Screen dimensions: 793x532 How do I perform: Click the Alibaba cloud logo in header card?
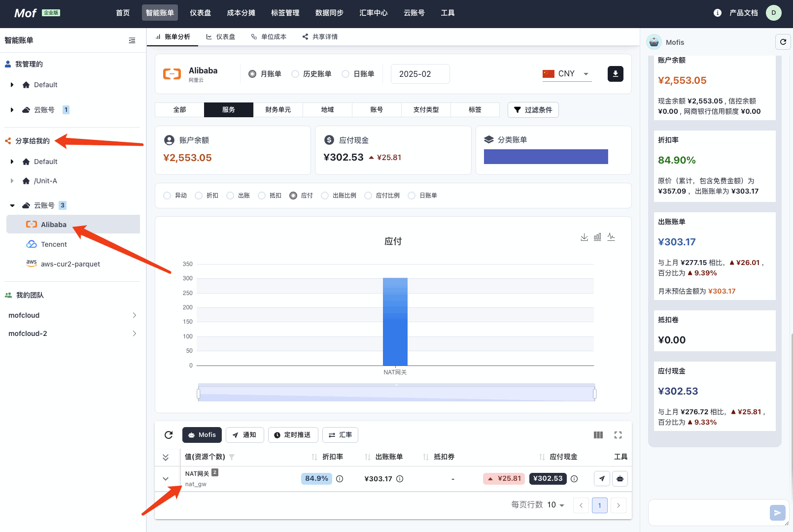[172, 74]
